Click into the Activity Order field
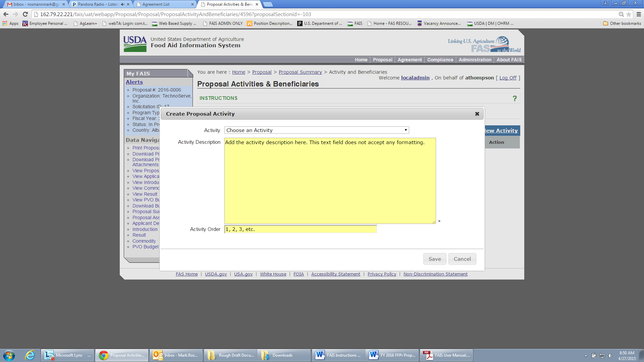Screen dimensions: 644x362 tap(300, 229)
